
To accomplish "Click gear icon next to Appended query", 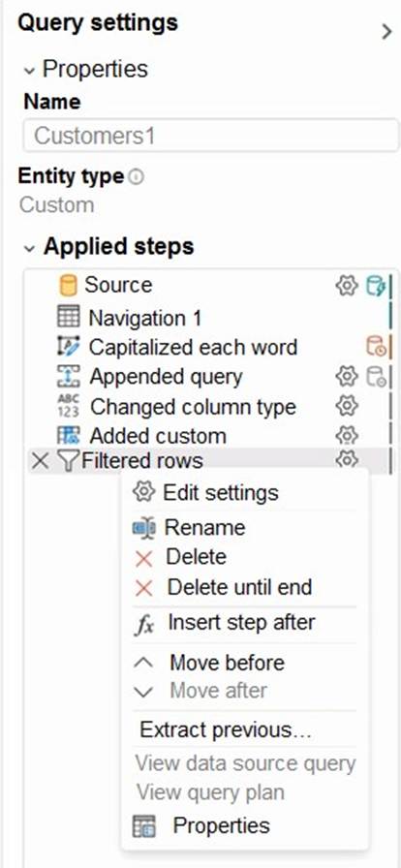I will coord(347,377).
